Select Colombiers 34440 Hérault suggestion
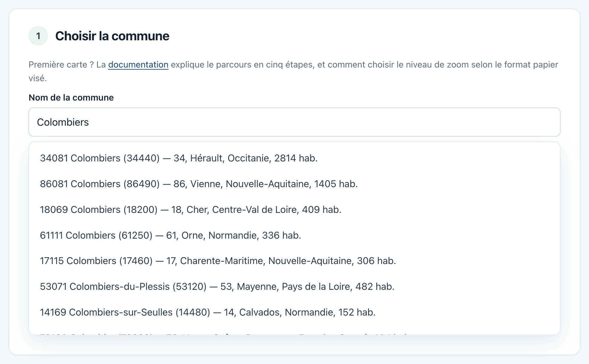The height and width of the screenshot is (364, 589). (x=294, y=158)
